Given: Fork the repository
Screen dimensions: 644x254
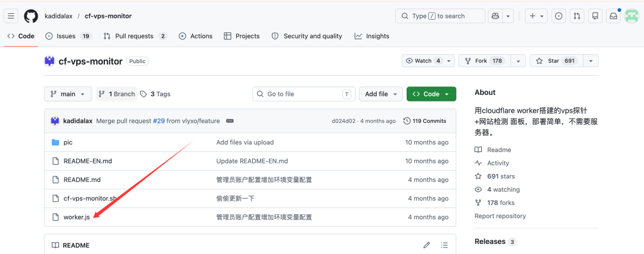Looking at the screenshot, I should [x=486, y=61].
